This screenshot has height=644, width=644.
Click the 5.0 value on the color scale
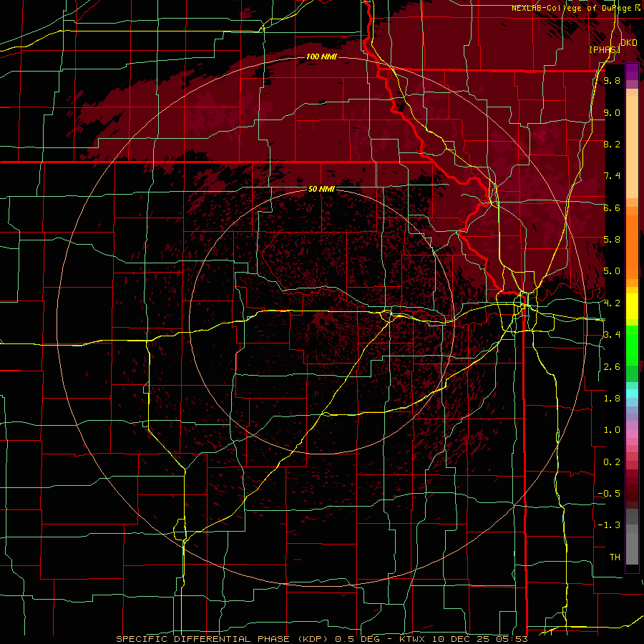pyautogui.click(x=612, y=271)
